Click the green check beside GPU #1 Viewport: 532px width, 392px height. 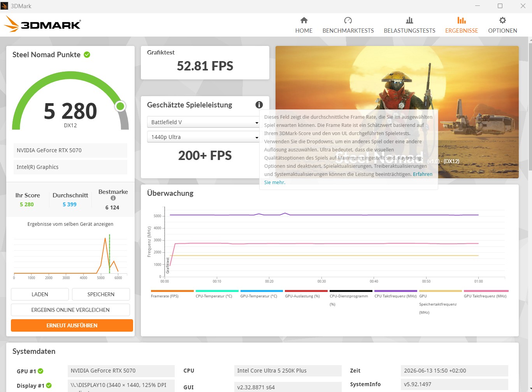[41, 371]
